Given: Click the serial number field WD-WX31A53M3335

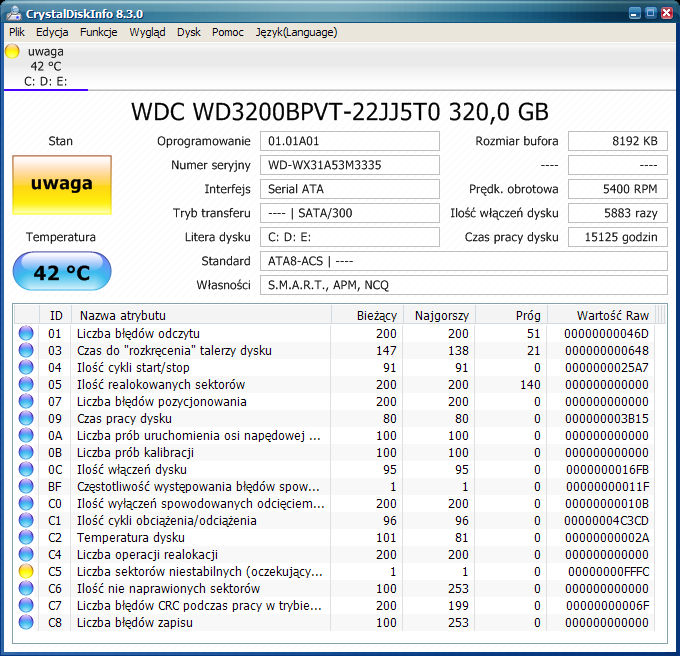Looking at the screenshot, I should tap(350, 165).
